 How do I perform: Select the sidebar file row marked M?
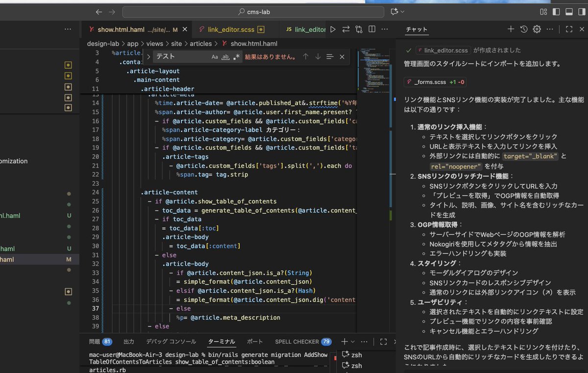click(39, 259)
